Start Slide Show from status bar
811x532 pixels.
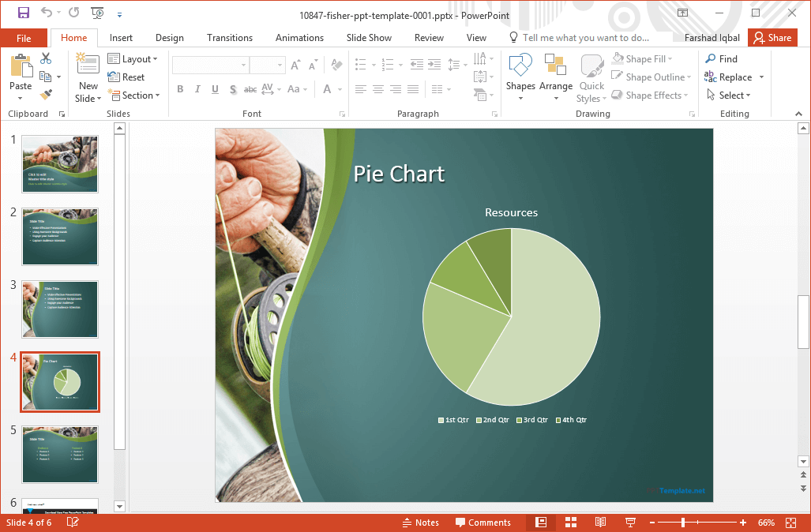630,523
